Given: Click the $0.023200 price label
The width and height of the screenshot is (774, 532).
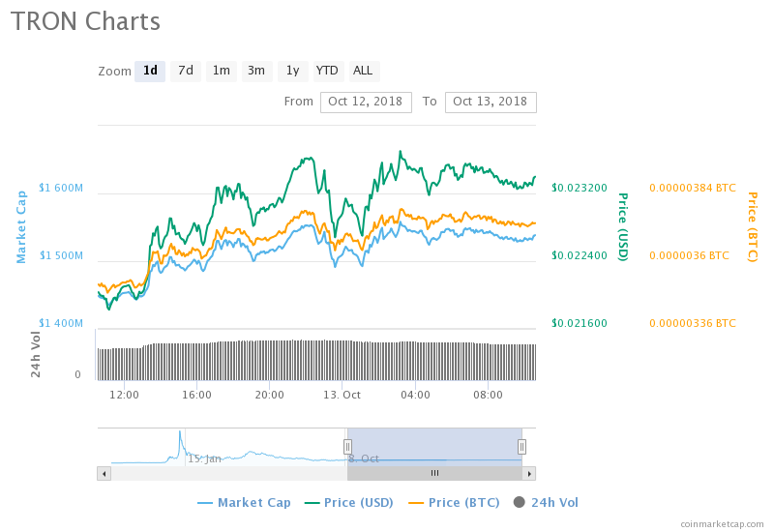Looking at the screenshot, I should click(580, 188).
